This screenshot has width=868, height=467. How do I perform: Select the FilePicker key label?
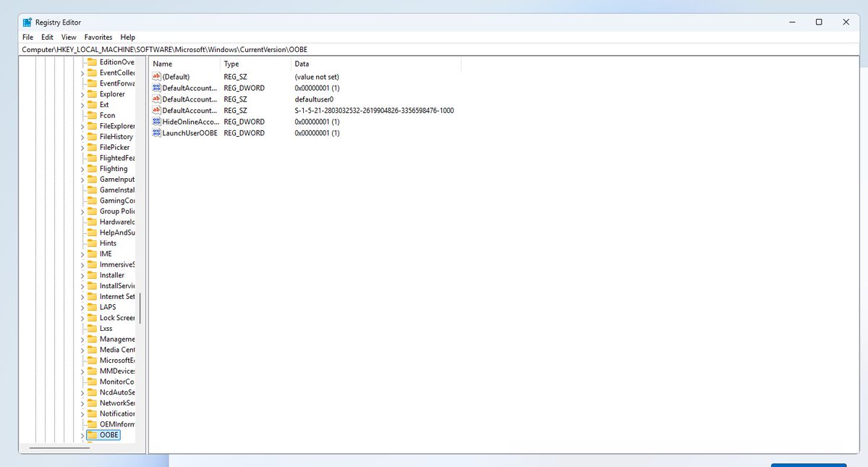114,147
